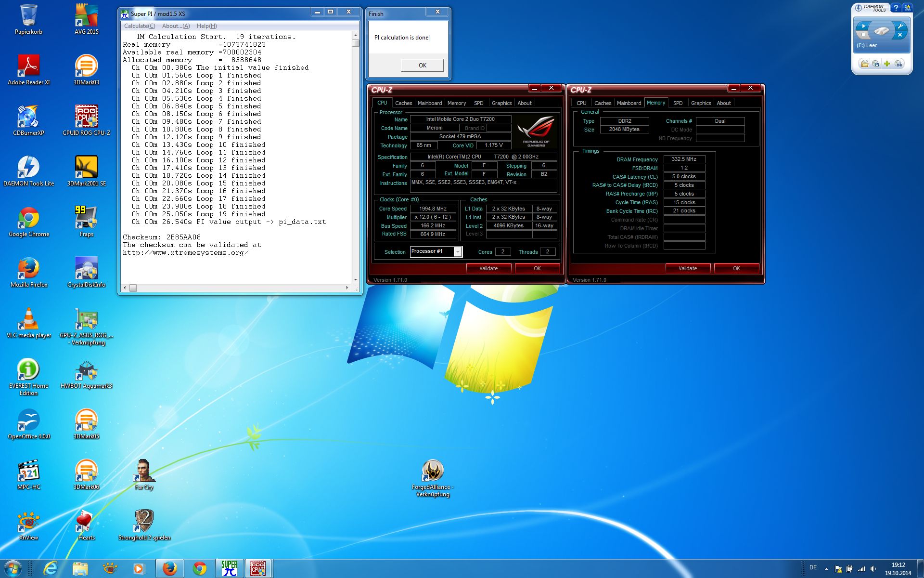Select the DAEMON Tools Lite desktop icon

point(29,171)
